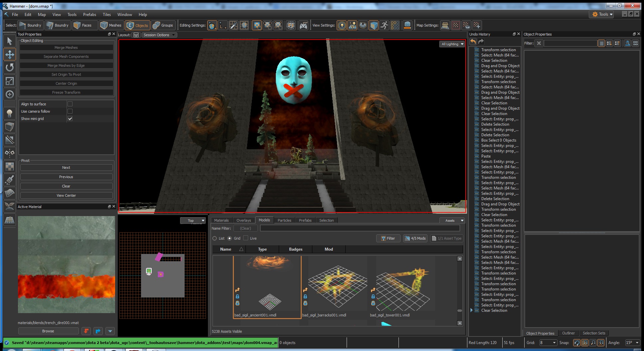Click the Undo arrow in Undo History
The image size is (644, 351).
(x=473, y=42)
